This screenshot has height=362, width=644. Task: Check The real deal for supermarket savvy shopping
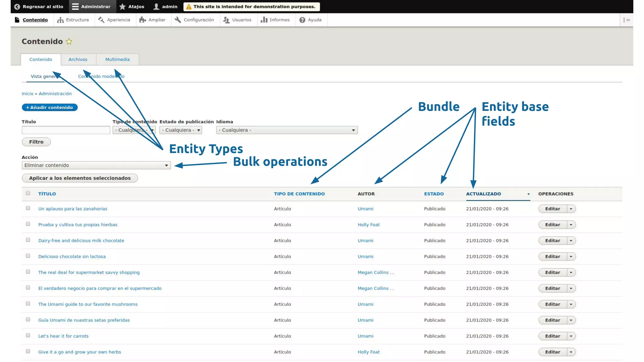28,272
